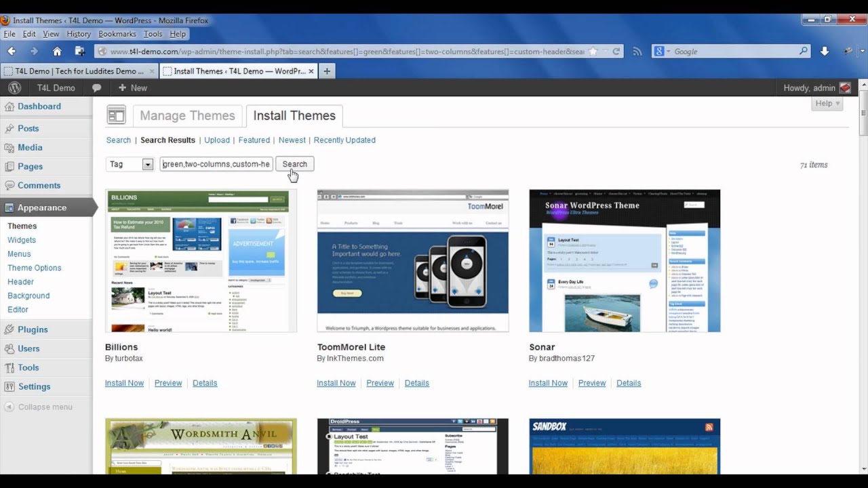Open the Firefox File menu

9,34
